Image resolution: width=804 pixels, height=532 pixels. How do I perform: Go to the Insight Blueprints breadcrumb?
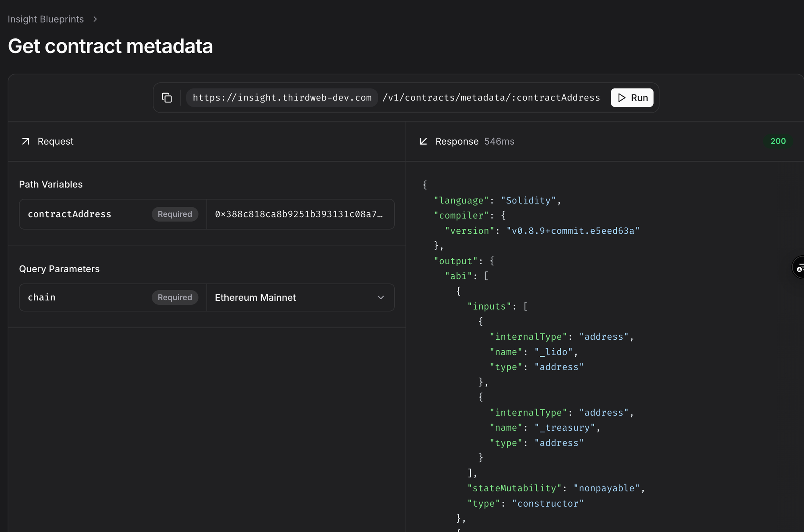(46, 19)
